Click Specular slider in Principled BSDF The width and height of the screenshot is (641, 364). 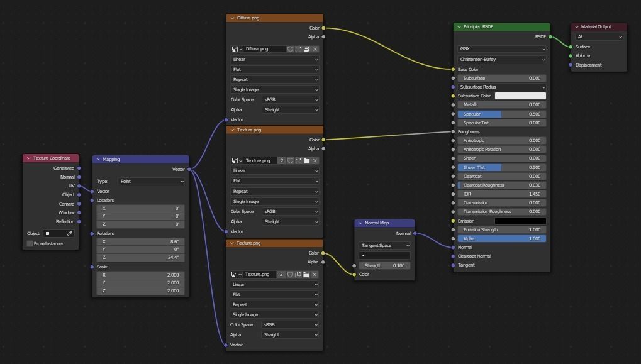502,114
